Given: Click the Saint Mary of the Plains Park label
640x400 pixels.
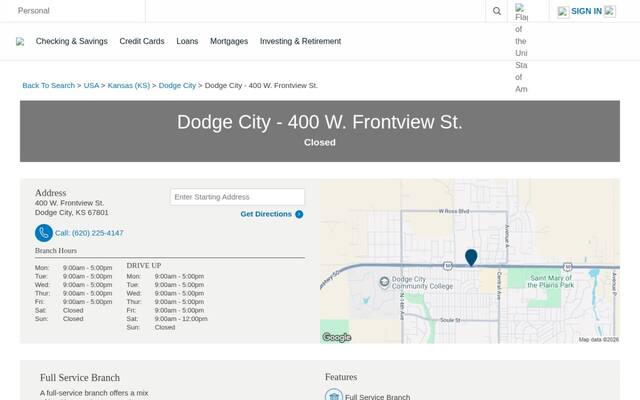Looking at the screenshot, I should (x=551, y=282).
